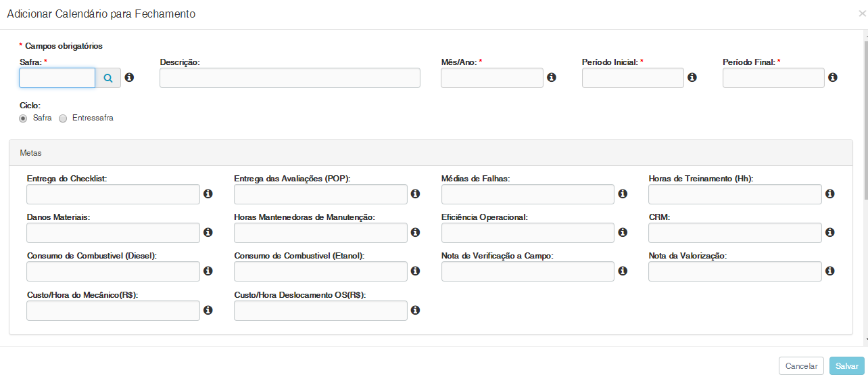Click info icon next to Safra field
The image size is (868, 379).
coord(129,78)
